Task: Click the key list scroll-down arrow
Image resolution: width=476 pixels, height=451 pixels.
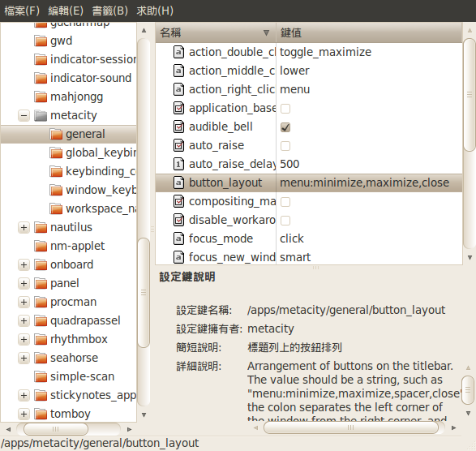Action: point(470,258)
